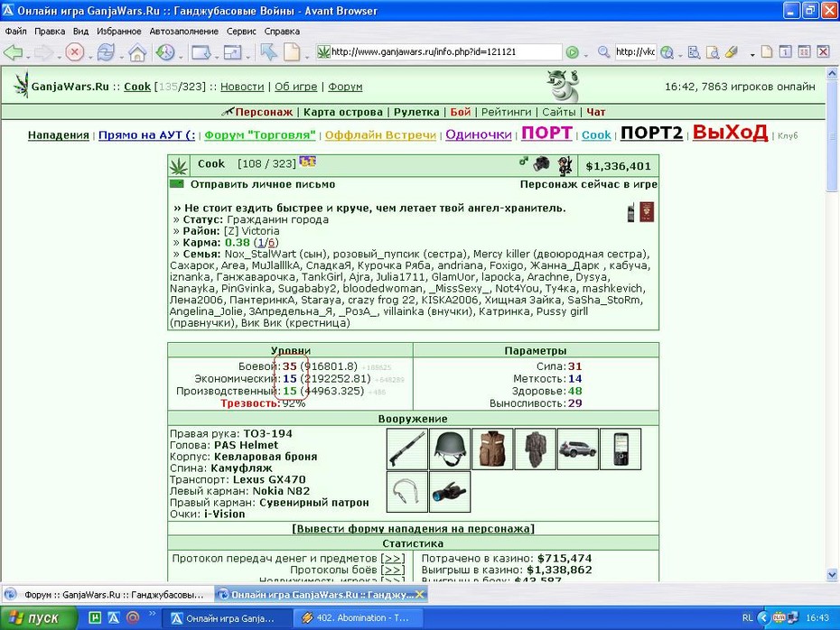Viewport: 840px width, 630px height.
Task: Open the Lexus GX470 transport icon
Action: coord(577,449)
